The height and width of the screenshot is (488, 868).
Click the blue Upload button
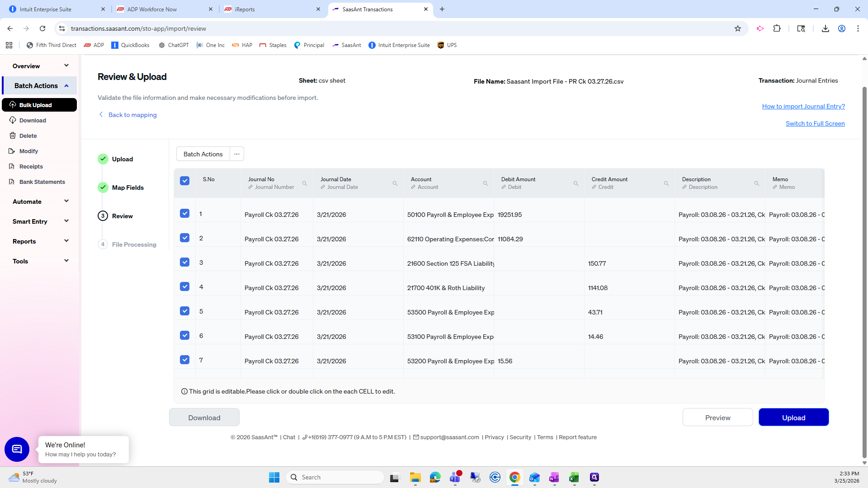[x=793, y=418]
